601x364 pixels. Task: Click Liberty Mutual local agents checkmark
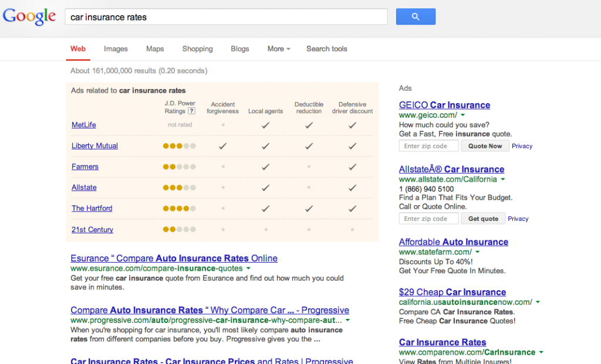[266, 146]
